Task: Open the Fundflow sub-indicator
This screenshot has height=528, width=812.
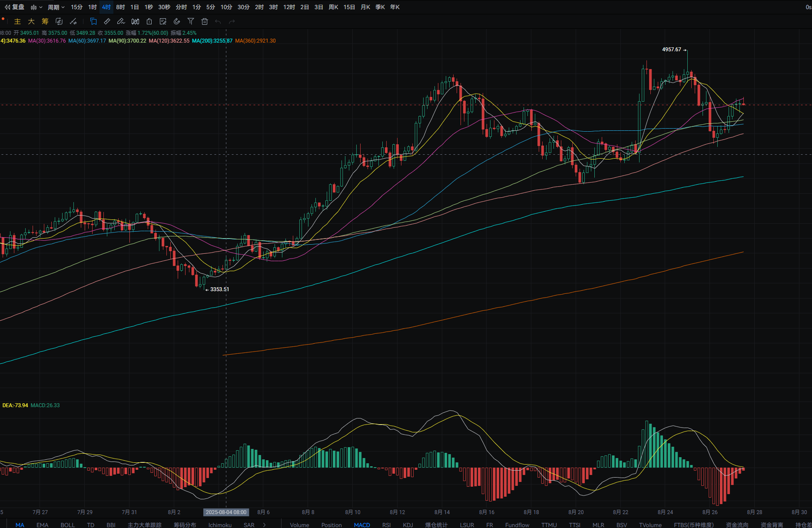Action: 517,525
